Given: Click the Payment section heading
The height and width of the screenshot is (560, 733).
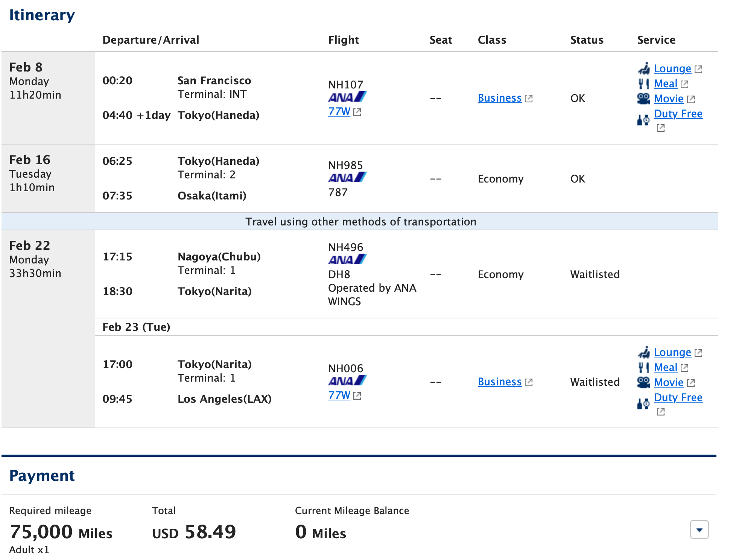Looking at the screenshot, I should tap(42, 476).
